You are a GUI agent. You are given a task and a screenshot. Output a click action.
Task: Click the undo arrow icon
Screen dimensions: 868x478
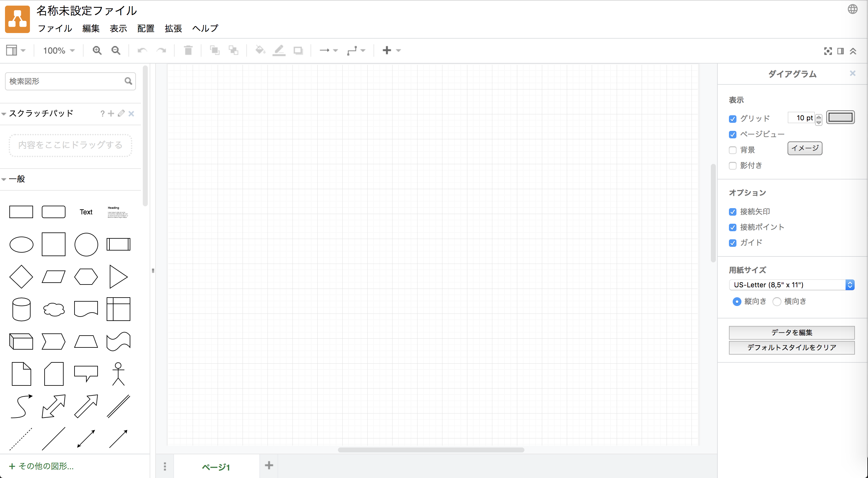[x=142, y=50]
